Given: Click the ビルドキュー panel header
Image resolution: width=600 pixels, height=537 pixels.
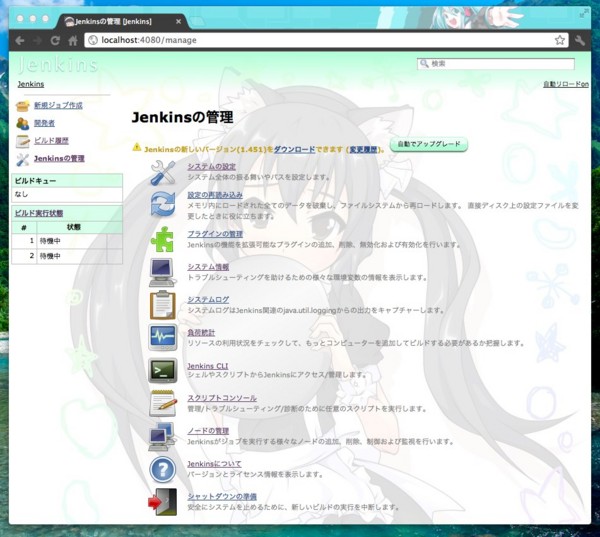Looking at the screenshot, I should click(67, 181).
